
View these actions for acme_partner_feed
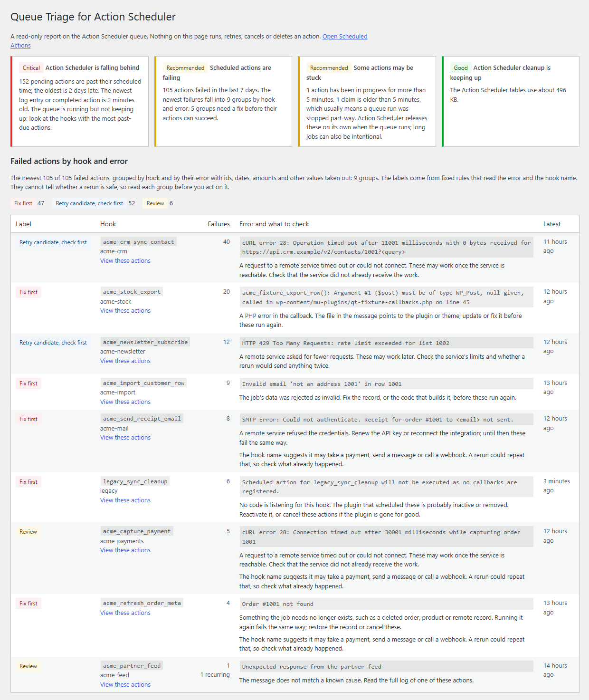pyautogui.click(x=125, y=685)
